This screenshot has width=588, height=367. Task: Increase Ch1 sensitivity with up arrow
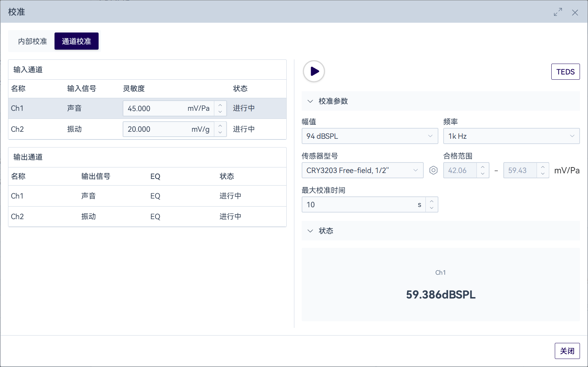[x=220, y=105]
